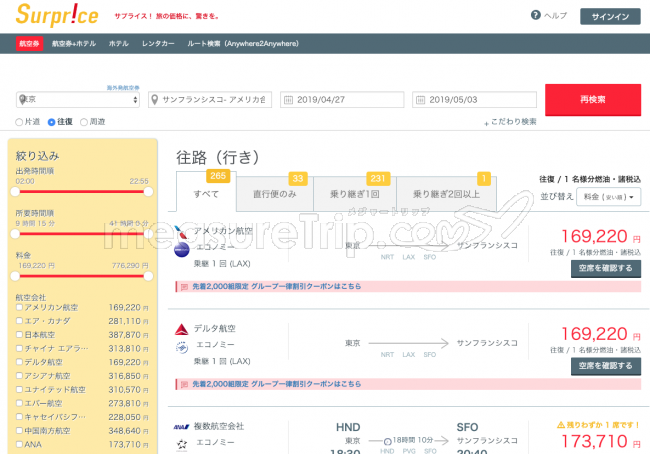Click the 2019/04/27 departure date field

342,100
